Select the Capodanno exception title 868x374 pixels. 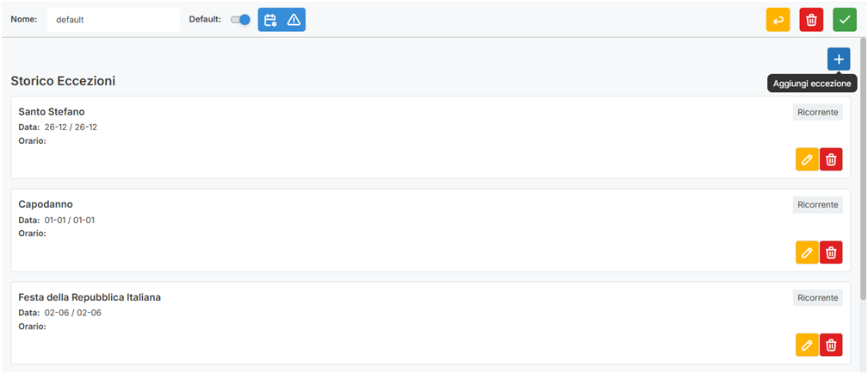[46, 204]
